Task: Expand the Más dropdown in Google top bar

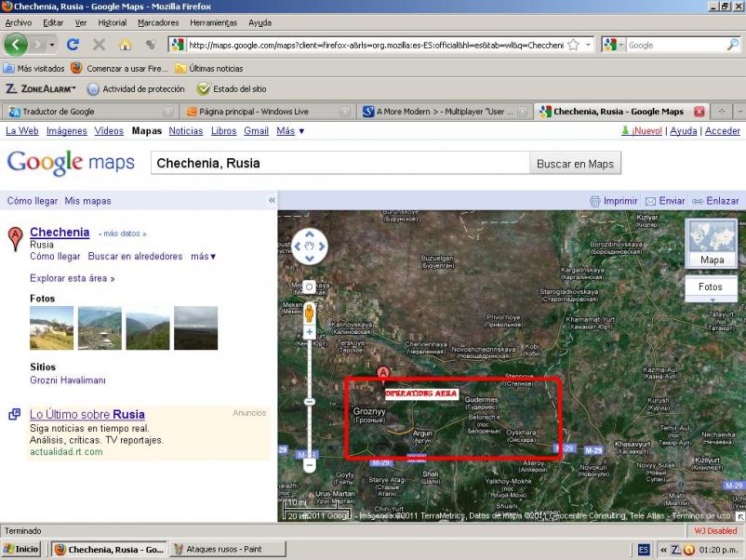Action: (x=289, y=131)
